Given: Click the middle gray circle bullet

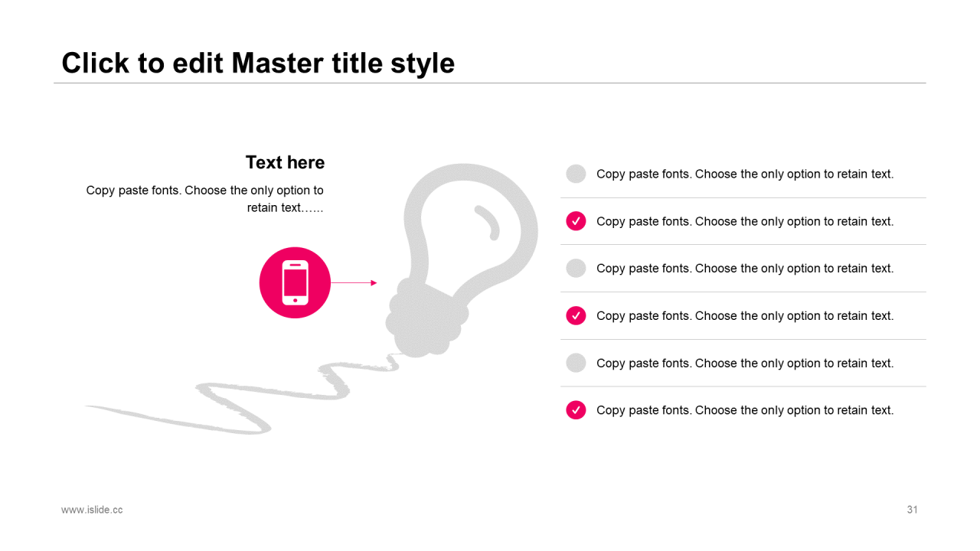Looking at the screenshot, I should pos(576,268).
